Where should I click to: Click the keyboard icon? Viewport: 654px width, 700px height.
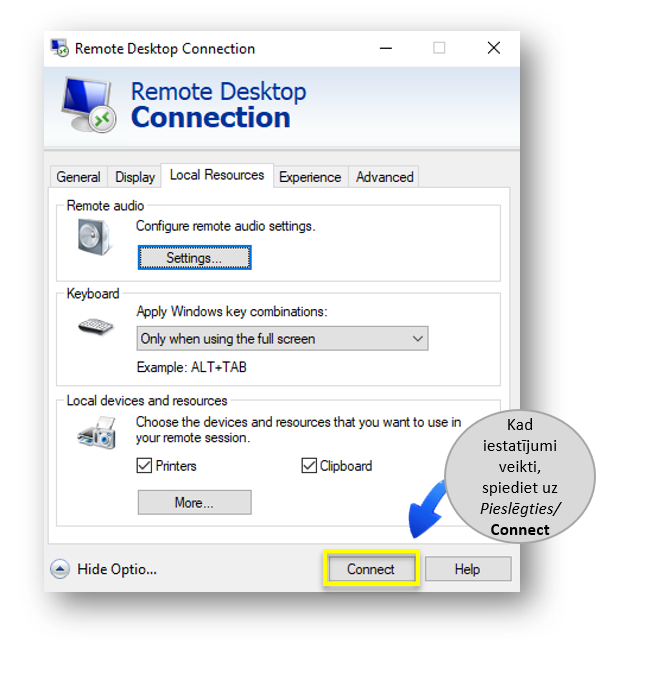pos(96,326)
